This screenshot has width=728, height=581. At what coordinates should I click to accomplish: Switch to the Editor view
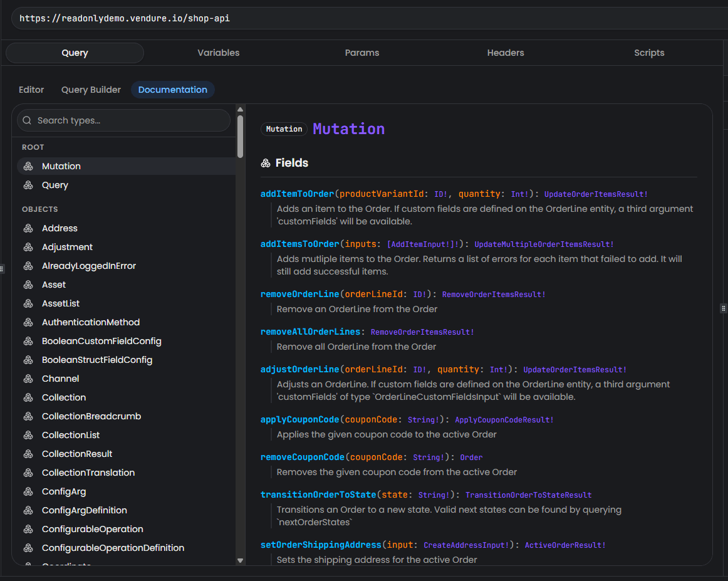pyautogui.click(x=31, y=90)
